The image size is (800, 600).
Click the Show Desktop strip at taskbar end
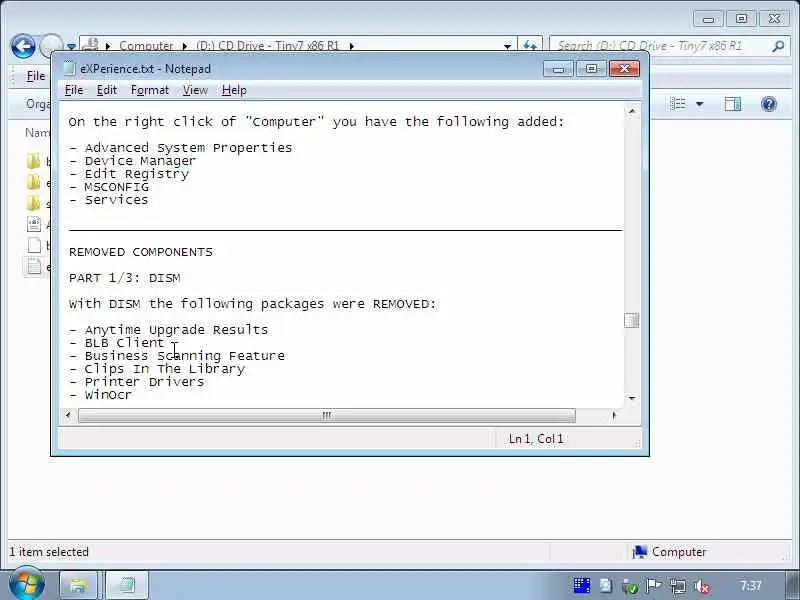793,586
